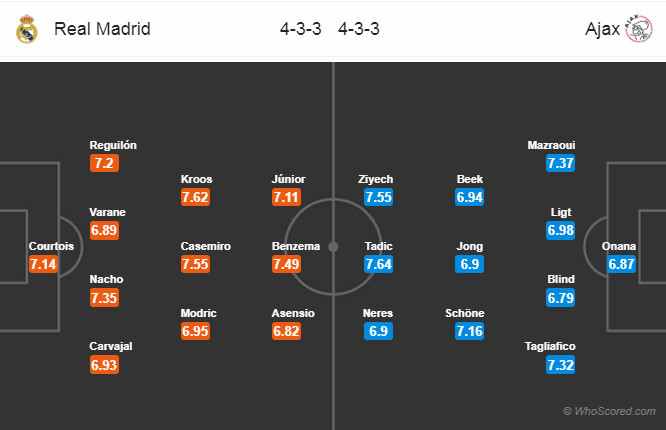Click Kroos's 7.62 rating badge
Screen dimensions: 666x430
click(197, 197)
